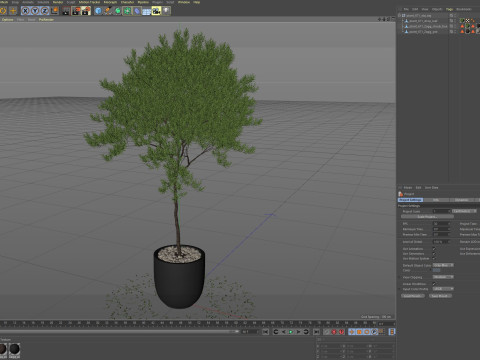Click the FPS value field

coord(441,224)
